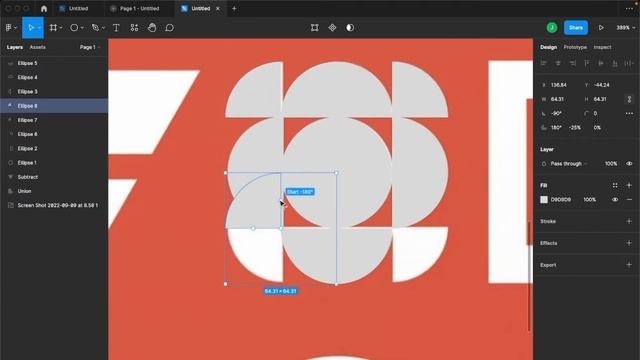Image resolution: width=640 pixels, height=360 pixels.
Task: Add an export setting with plus
Action: click(629, 265)
